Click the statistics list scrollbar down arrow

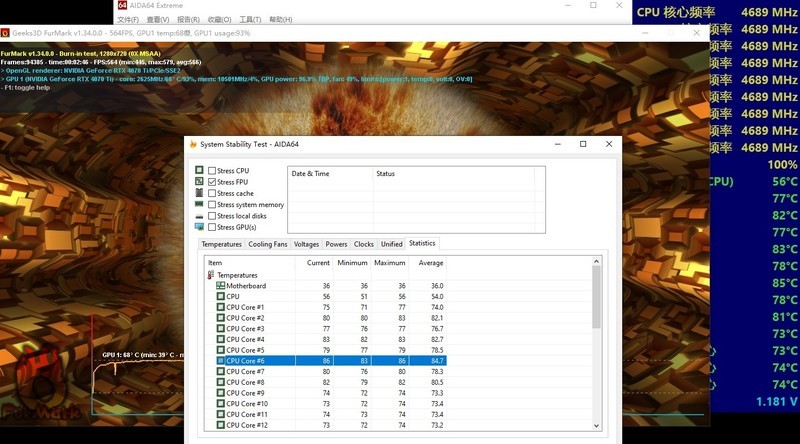[x=597, y=427]
